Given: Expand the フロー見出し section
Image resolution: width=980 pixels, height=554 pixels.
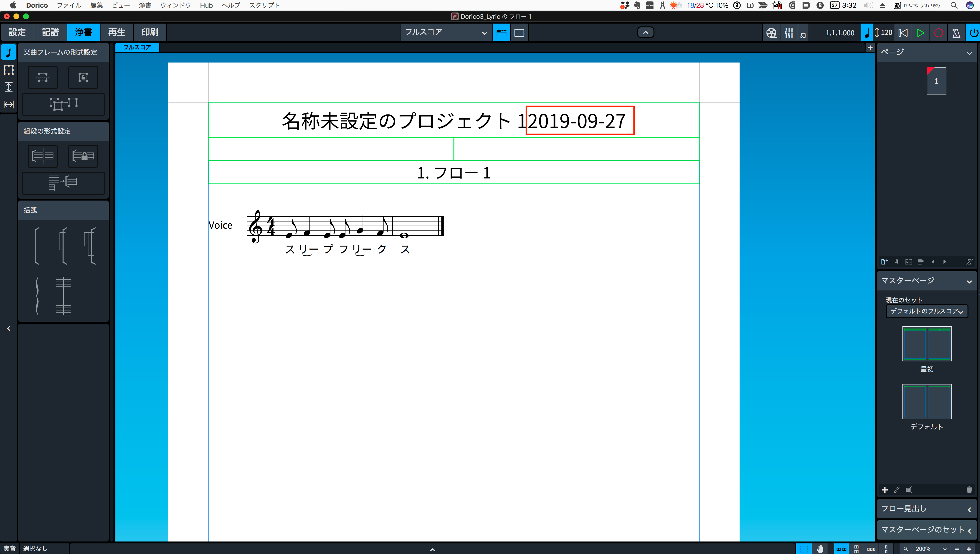Looking at the screenshot, I should (969, 510).
